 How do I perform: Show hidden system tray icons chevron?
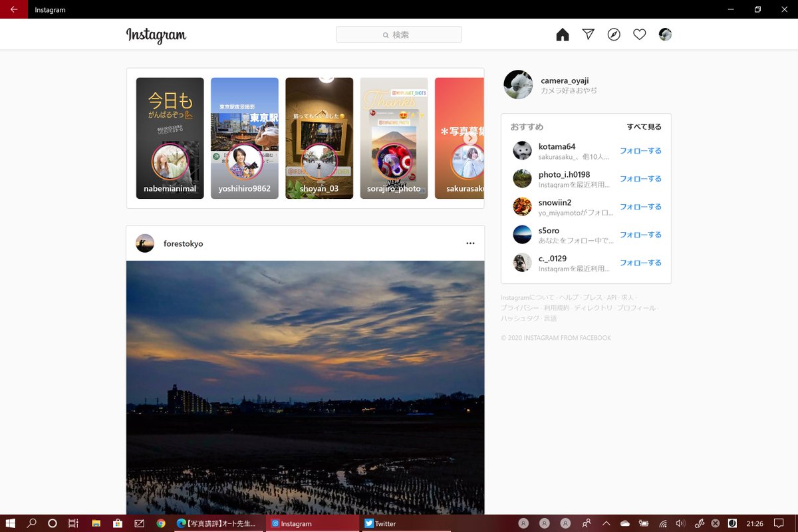click(606, 523)
